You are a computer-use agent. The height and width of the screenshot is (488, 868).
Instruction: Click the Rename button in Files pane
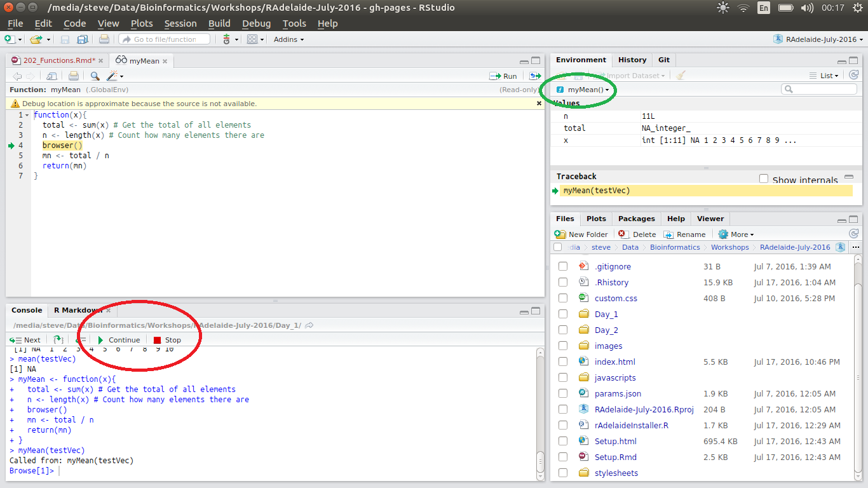pyautogui.click(x=684, y=234)
